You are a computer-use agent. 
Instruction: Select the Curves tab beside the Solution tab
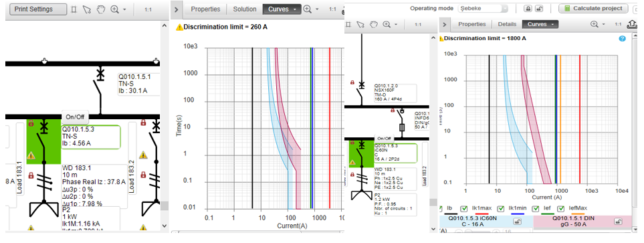[x=282, y=9]
